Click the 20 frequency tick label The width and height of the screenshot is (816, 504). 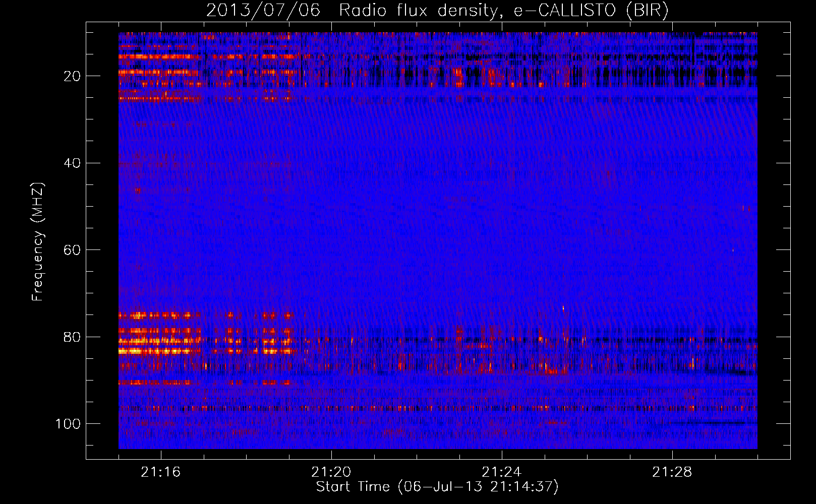[x=73, y=76]
